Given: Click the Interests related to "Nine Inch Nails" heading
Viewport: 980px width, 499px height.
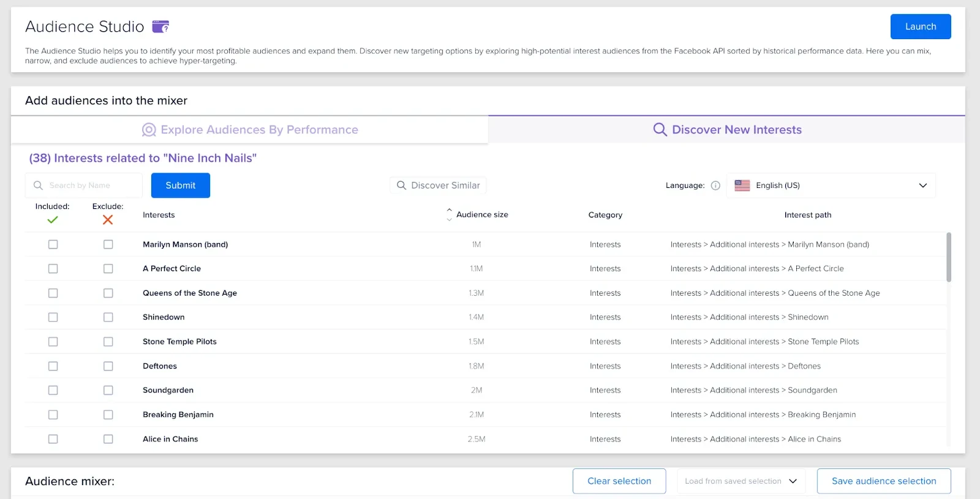Looking at the screenshot, I should coord(143,158).
